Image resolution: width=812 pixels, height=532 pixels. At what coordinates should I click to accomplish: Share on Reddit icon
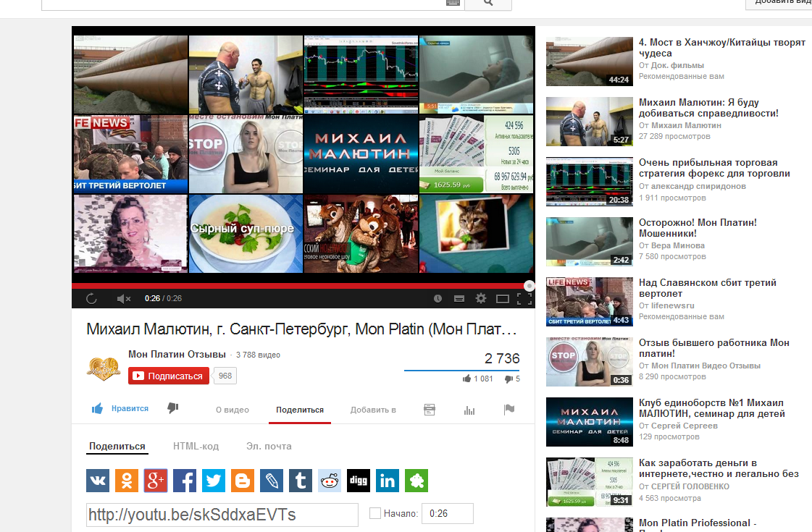pos(330,481)
